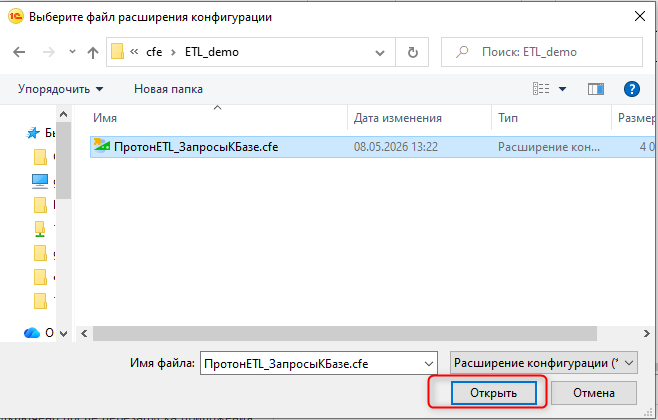
Task: Cancel with the Отмена button
Action: [x=594, y=393]
